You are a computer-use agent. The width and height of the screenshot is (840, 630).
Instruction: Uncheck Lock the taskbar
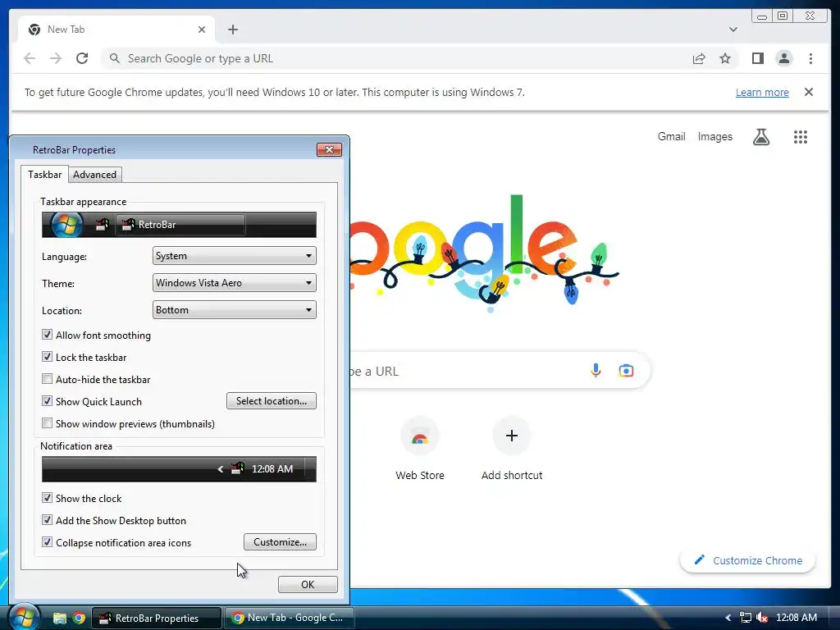coord(47,357)
